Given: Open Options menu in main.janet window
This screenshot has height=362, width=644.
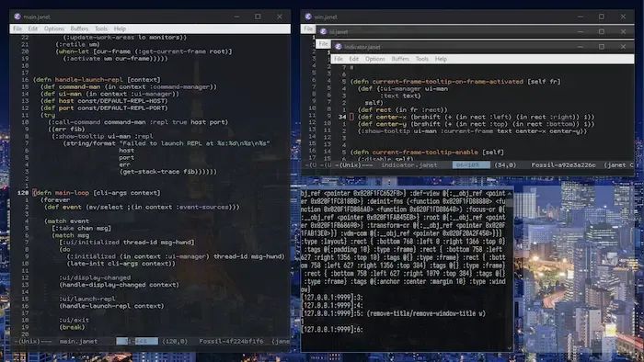Looking at the screenshot, I should click(54, 28).
